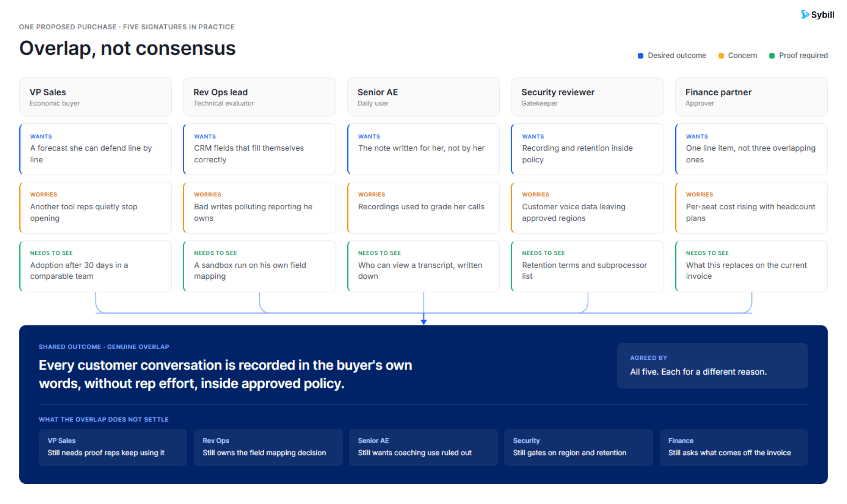Select the Security reviewer header card
This screenshot has width=847, height=504.
coord(587,97)
